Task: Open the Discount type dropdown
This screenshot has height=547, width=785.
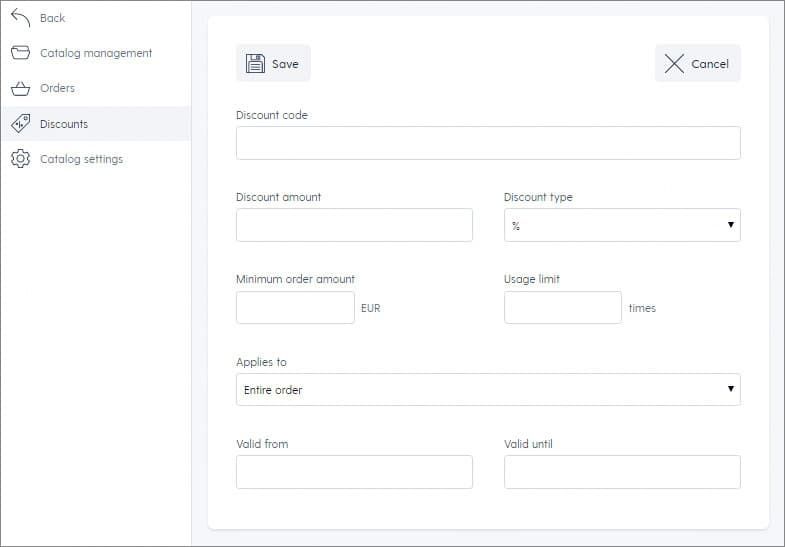Action: 622,225
